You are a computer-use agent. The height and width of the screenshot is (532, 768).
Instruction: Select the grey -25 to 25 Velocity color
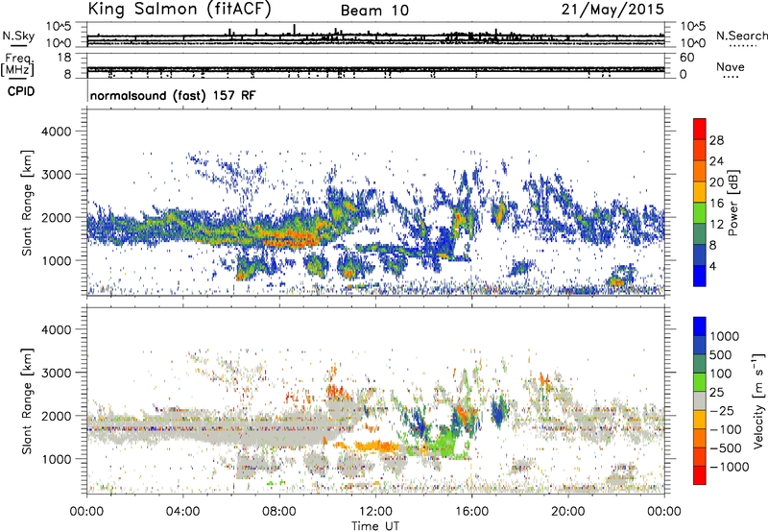tap(700, 400)
